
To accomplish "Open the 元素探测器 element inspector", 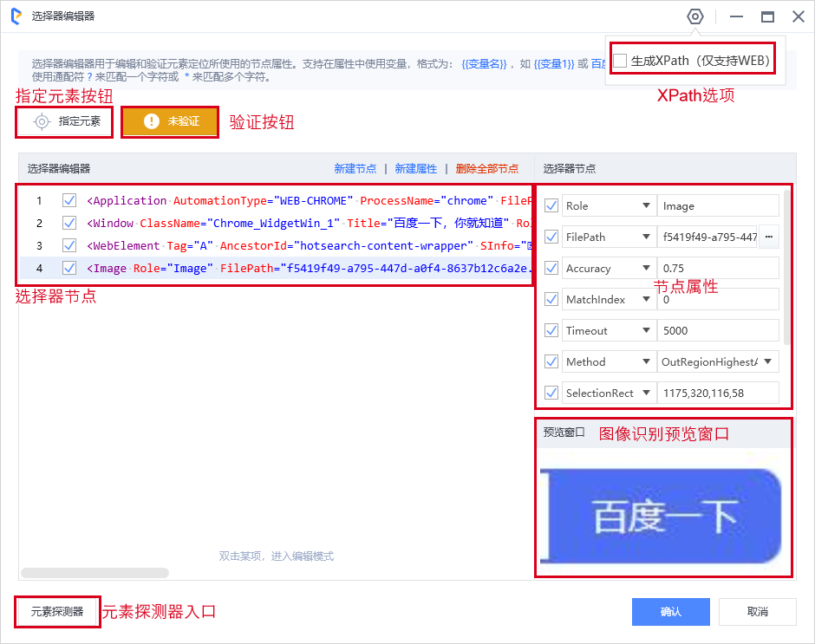I will tap(57, 612).
